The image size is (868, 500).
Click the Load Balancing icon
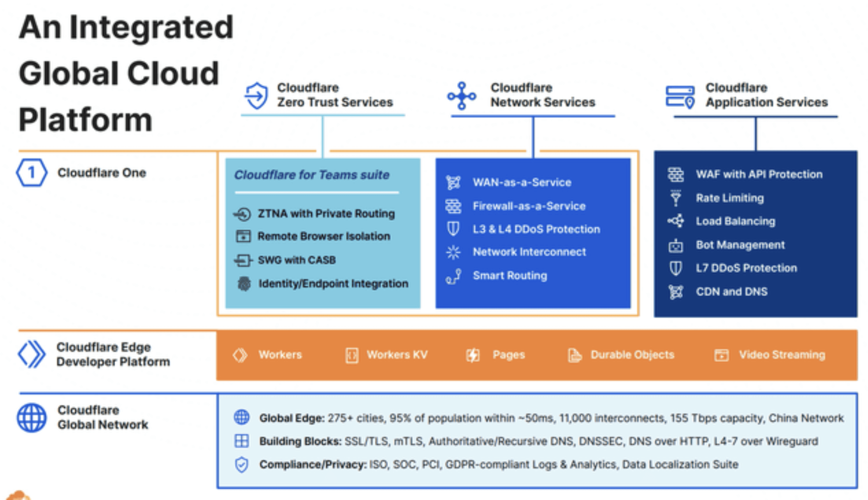676,221
